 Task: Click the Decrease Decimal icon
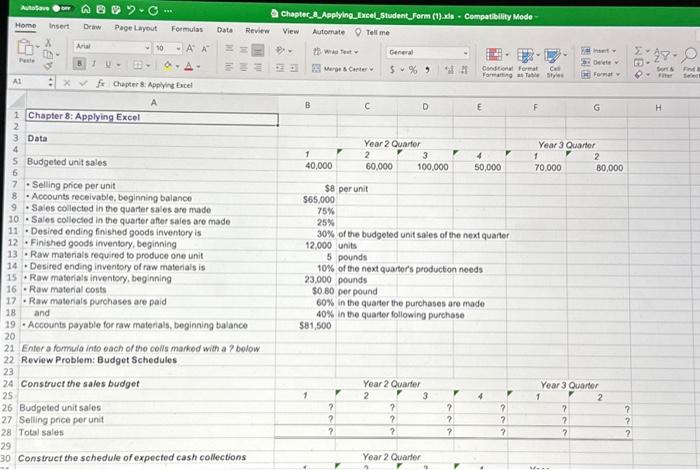tap(464, 70)
